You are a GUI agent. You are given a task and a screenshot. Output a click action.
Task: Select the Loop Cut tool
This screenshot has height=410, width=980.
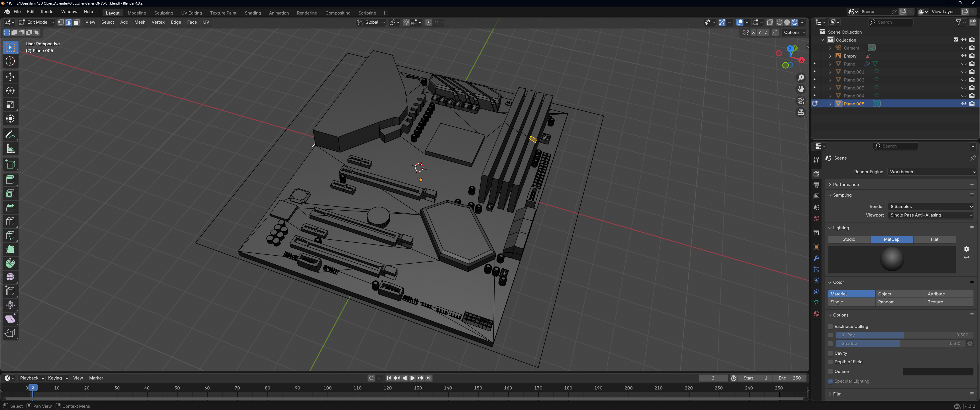coord(10,221)
